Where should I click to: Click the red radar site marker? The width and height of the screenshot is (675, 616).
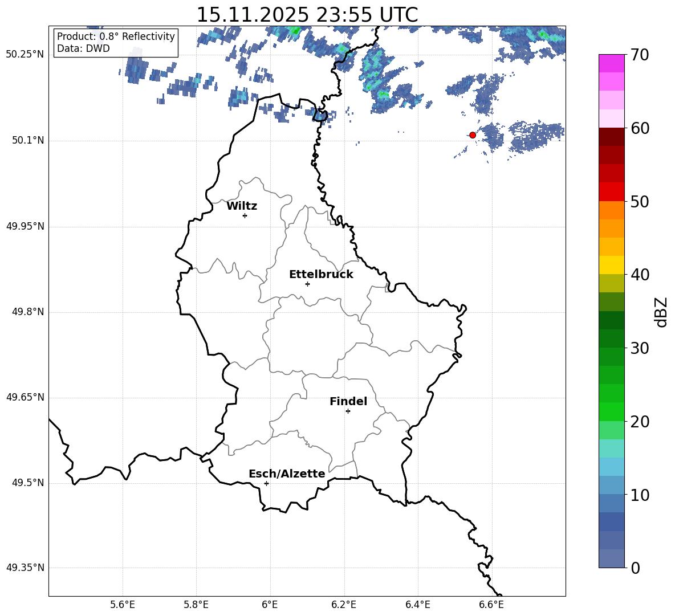tap(473, 135)
